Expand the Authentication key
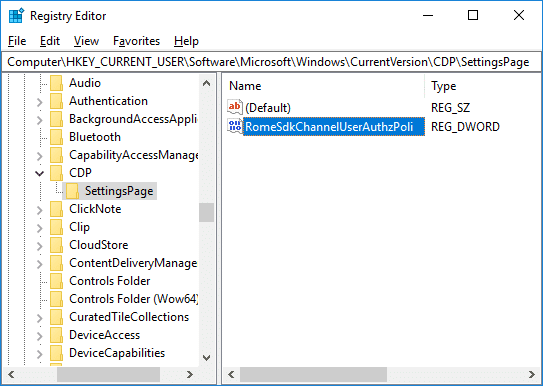 click(x=39, y=102)
